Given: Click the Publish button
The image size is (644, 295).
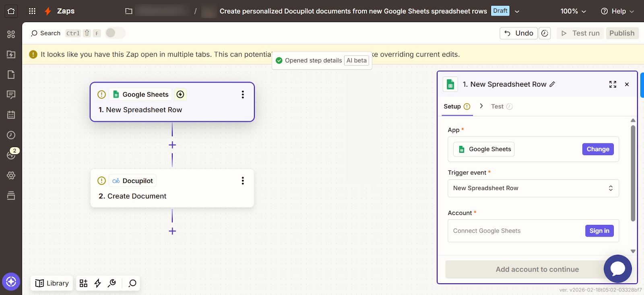Looking at the screenshot, I should [x=622, y=33].
